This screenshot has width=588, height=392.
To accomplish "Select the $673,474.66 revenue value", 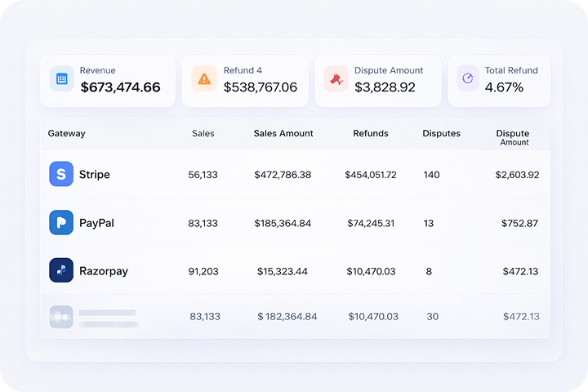I will 121,87.
